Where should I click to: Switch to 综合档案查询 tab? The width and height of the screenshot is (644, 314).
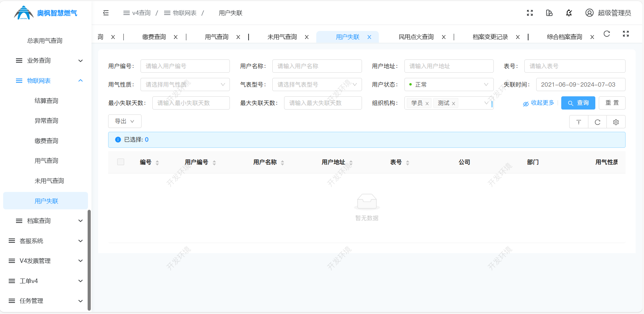(x=564, y=37)
